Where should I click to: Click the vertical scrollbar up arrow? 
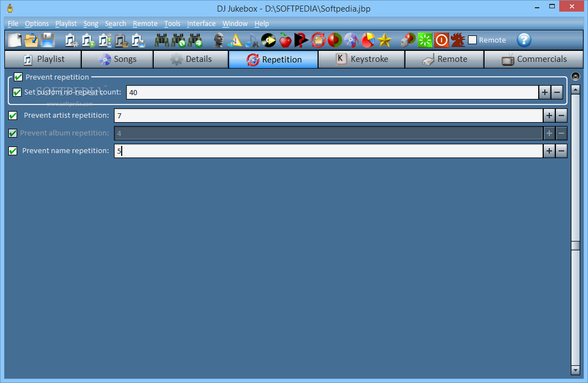(x=576, y=90)
